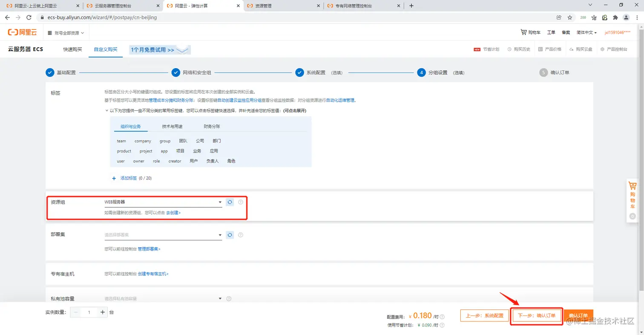Share this page from address bar

[x=559, y=17]
